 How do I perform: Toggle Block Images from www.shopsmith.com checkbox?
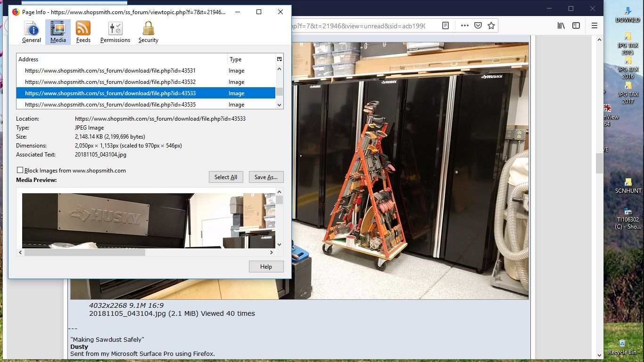pos(20,170)
